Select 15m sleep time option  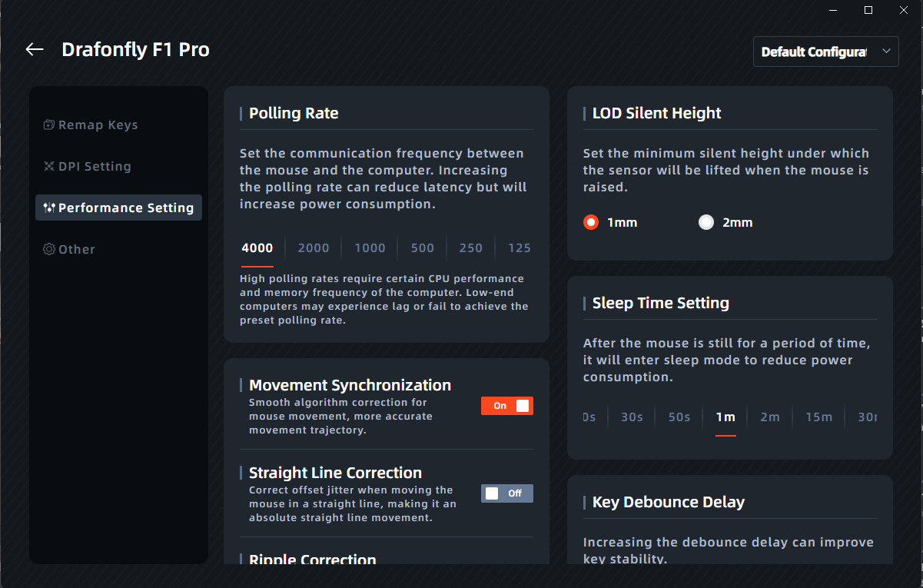click(x=818, y=417)
